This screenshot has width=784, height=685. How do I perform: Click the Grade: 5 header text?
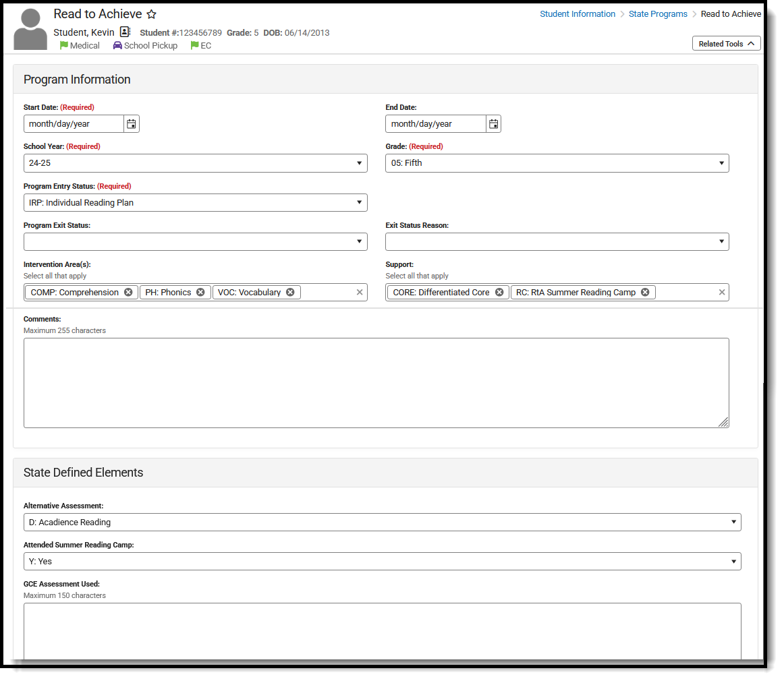[x=242, y=33]
